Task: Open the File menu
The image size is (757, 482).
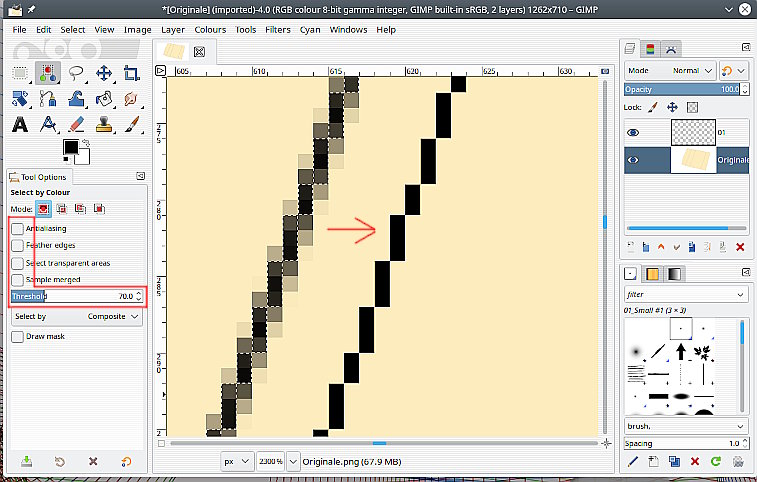Action: coord(19,30)
